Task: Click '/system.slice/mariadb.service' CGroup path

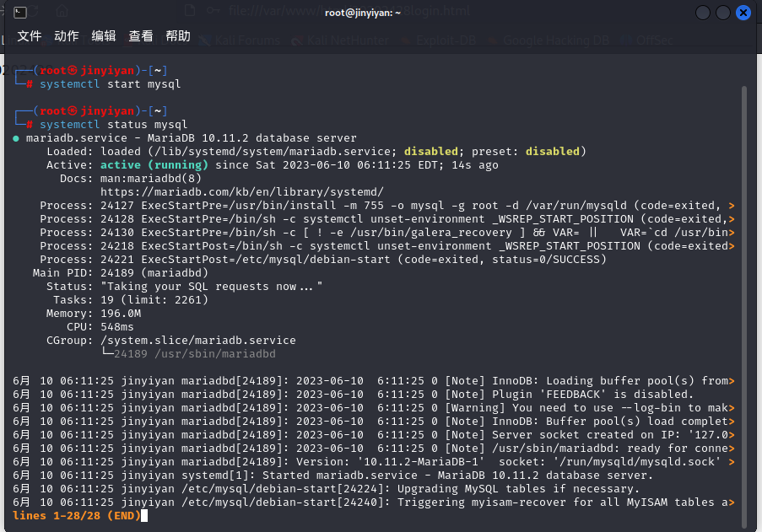Action: click(x=197, y=341)
